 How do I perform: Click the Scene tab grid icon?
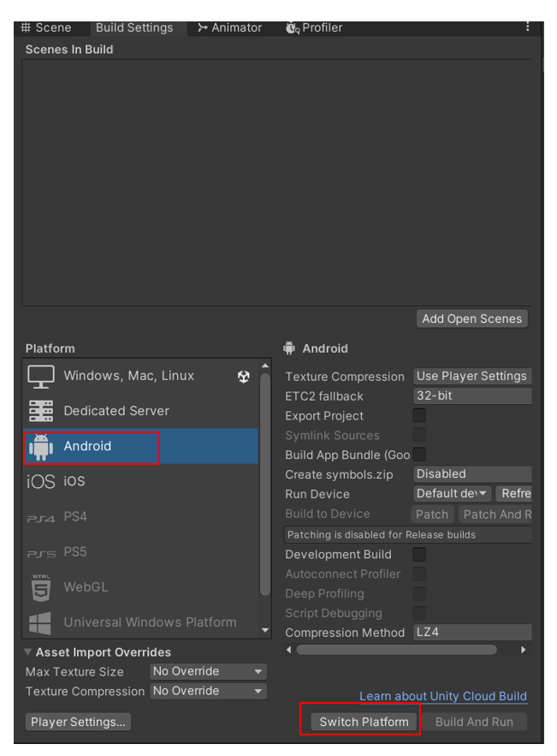coord(26,27)
